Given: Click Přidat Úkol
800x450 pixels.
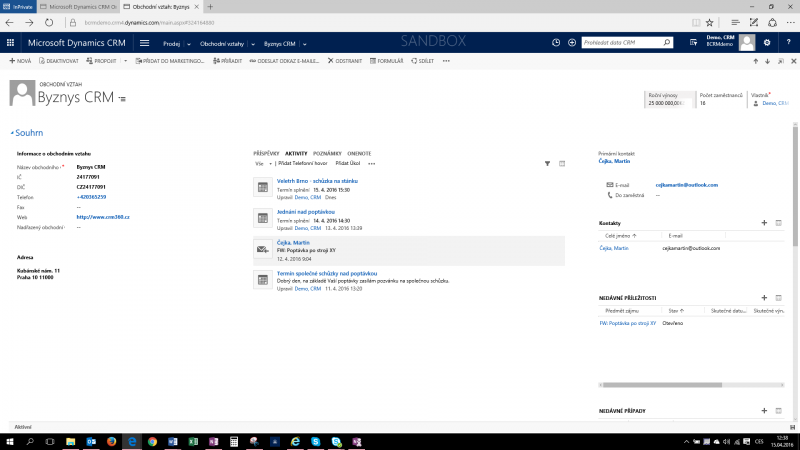Looking at the screenshot, I should coord(347,164).
